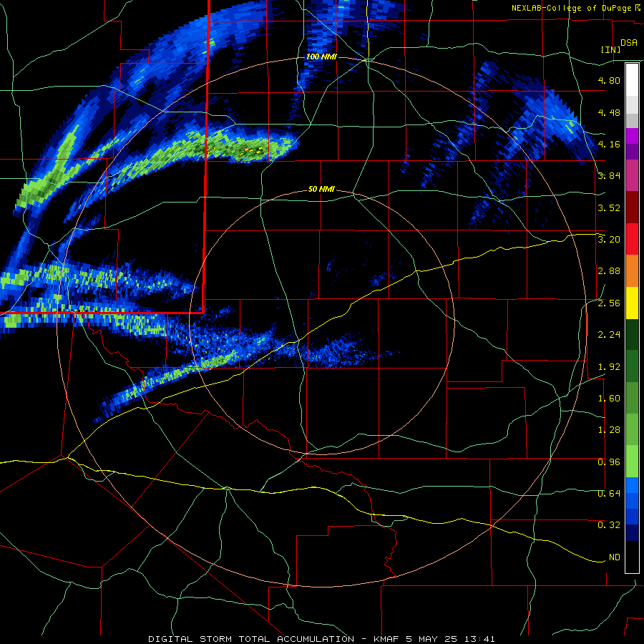Select the ND legend label

pyautogui.click(x=615, y=557)
